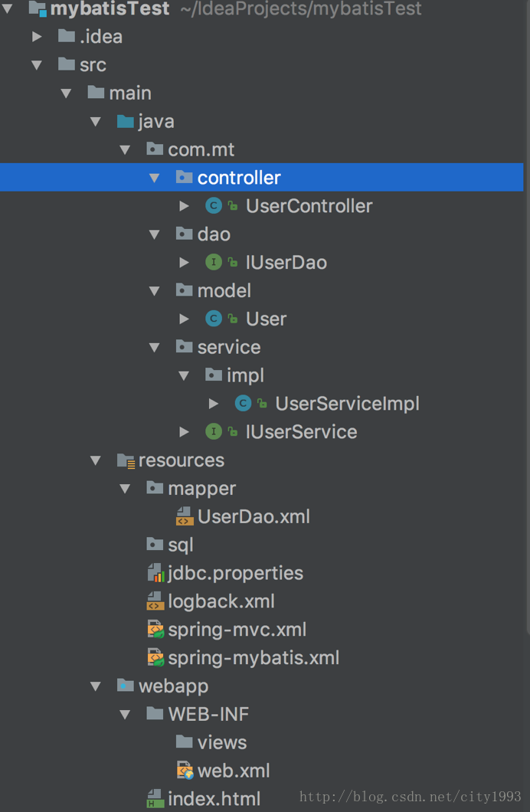This screenshot has height=812, width=530.
Task: Select the spring-mvc.xml file name
Action: pyautogui.click(x=237, y=630)
